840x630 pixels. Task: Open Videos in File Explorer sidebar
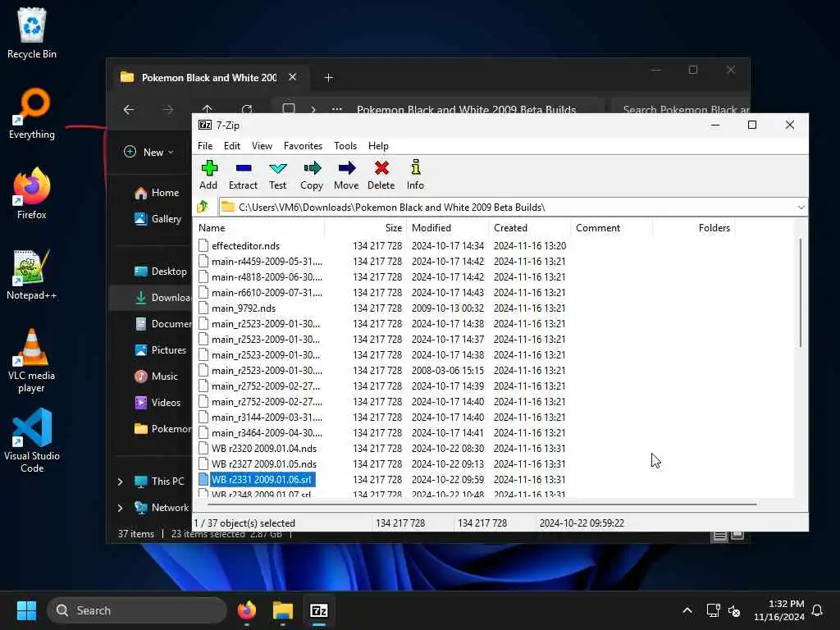point(157,402)
